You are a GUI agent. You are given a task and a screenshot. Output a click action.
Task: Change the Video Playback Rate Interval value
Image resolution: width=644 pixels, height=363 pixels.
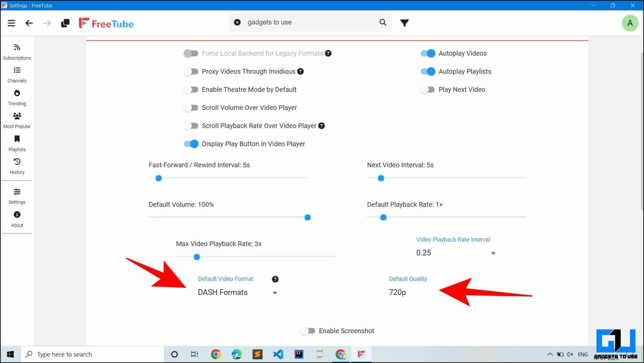pos(456,253)
